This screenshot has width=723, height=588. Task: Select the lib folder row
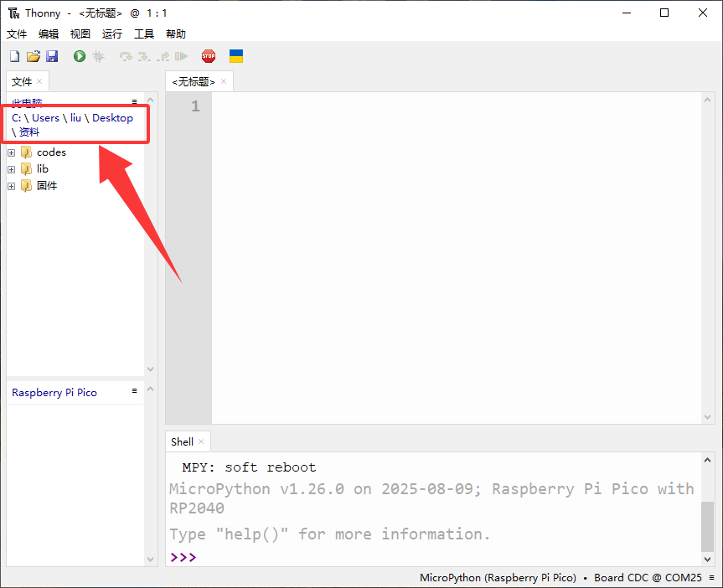point(75,169)
